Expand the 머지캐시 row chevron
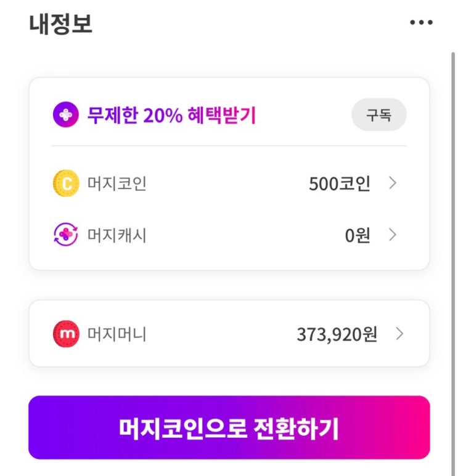The image size is (458, 476). [393, 235]
